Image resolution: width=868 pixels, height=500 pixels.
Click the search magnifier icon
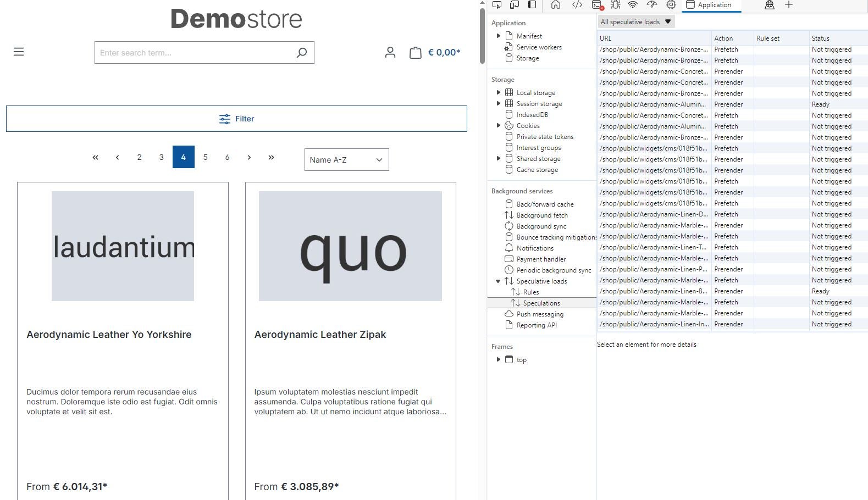[x=302, y=53]
